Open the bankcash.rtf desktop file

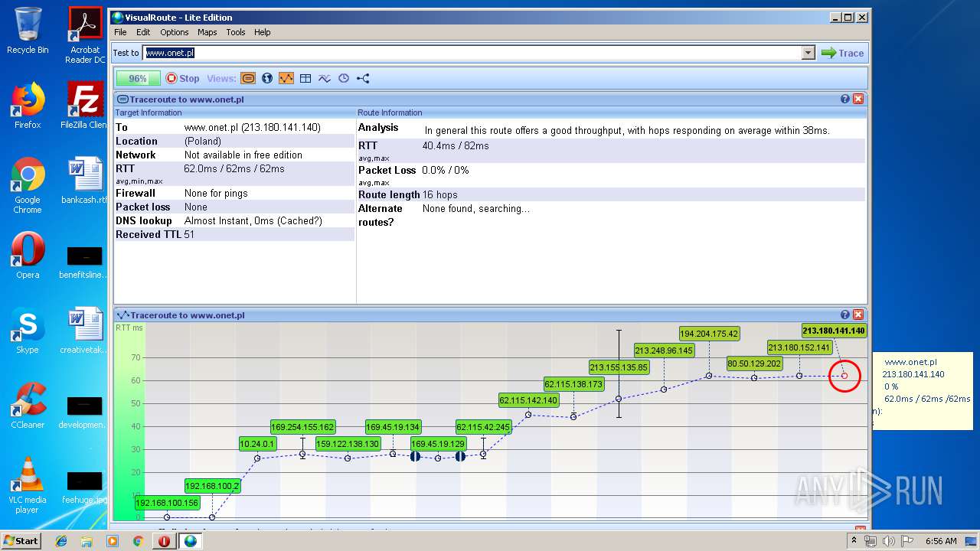pos(85,181)
